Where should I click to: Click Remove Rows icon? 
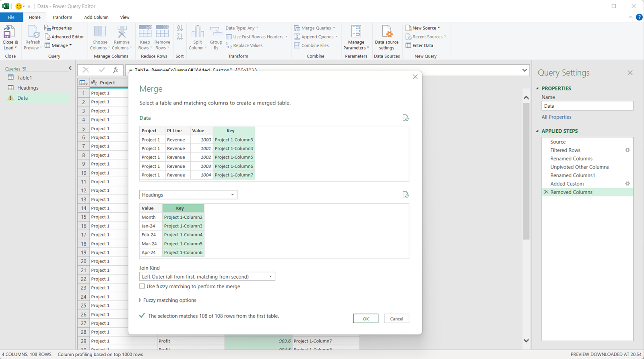click(x=162, y=32)
